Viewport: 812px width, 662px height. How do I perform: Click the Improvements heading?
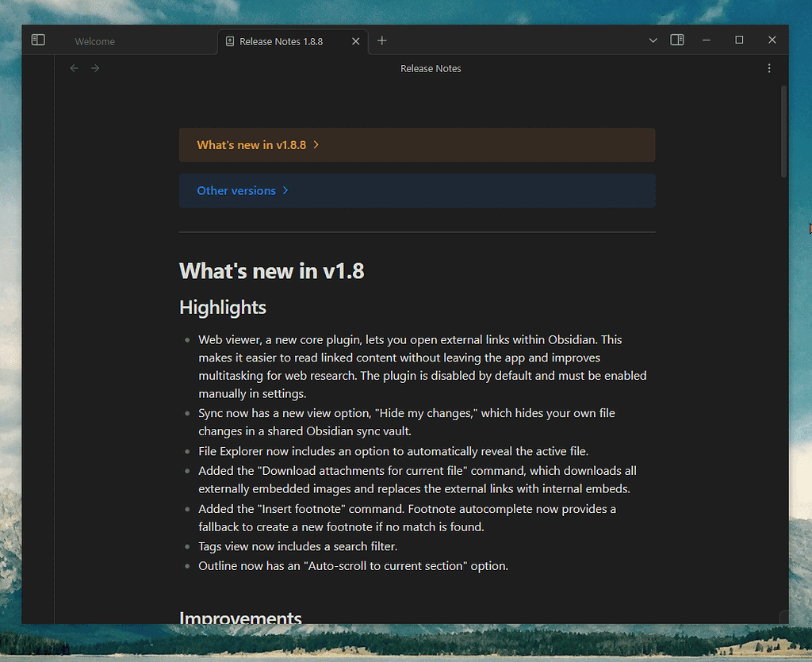point(240,618)
